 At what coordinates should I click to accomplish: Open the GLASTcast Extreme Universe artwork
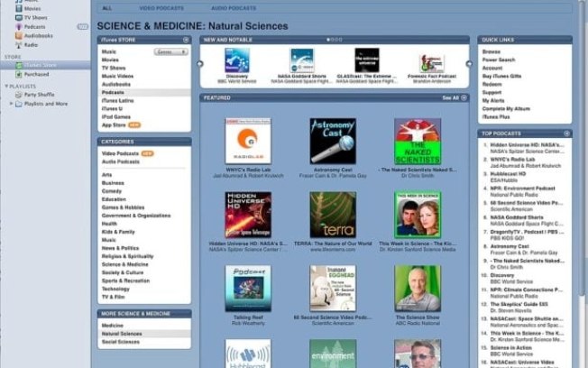click(x=367, y=60)
